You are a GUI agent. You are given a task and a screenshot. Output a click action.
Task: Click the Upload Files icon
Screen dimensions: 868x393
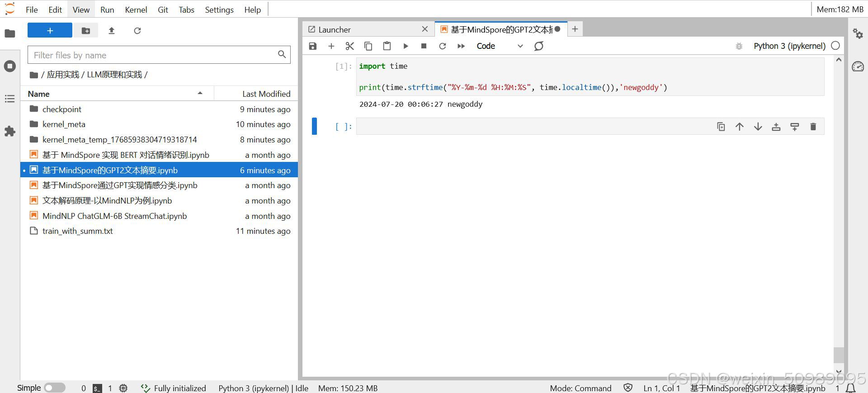point(112,31)
